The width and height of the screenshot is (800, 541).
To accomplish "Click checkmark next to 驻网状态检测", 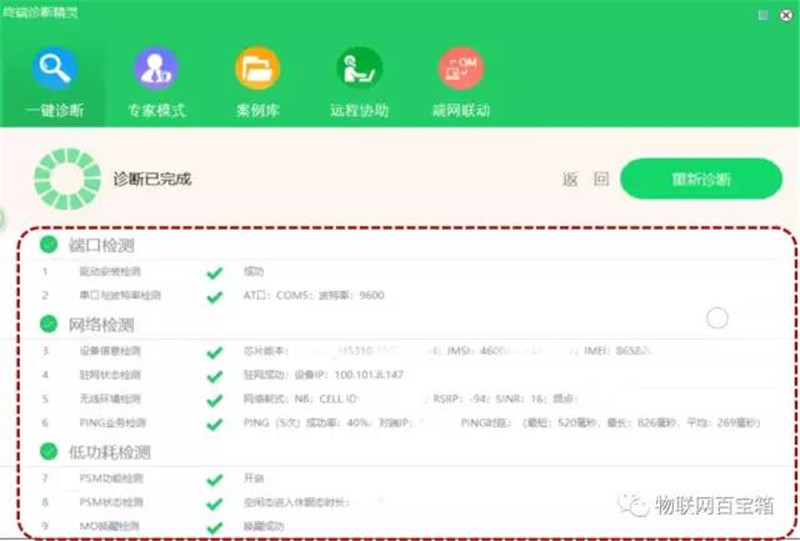I will click(214, 376).
